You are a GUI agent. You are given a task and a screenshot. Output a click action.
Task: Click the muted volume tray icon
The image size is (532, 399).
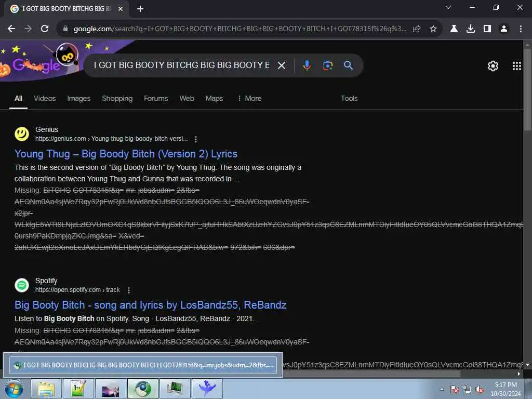pyautogui.click(x=480, y=390)
